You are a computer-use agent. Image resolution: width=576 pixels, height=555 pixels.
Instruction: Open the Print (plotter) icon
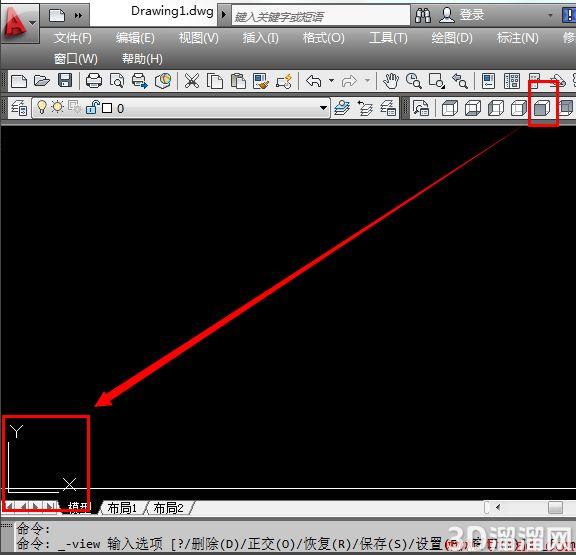click(x=94, y=80)
